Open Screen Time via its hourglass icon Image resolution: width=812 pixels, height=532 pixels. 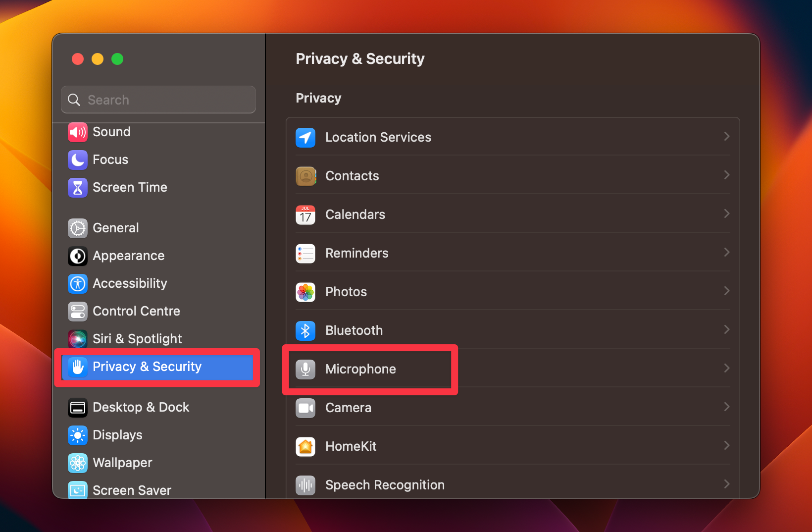pyautogui.click(x=78, y=188)
